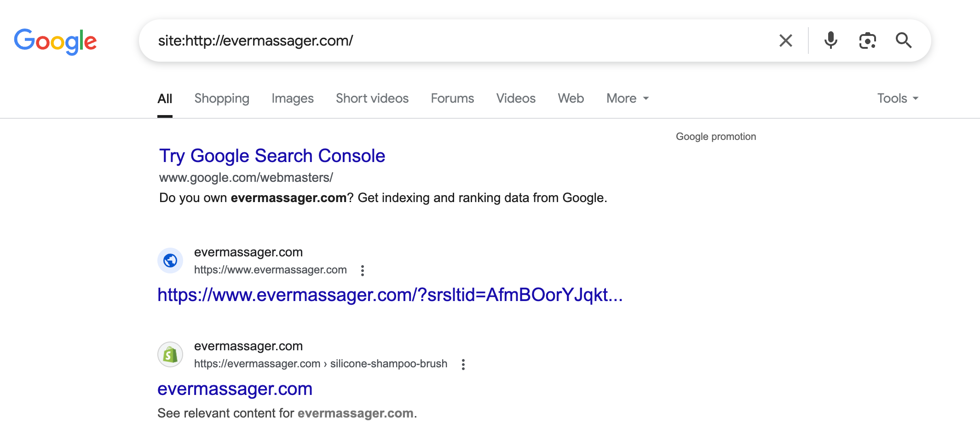Image resolution: width=980 pixels, height=429 pixels.
Task: Select the Short videos tab
Action: pos(372,99)
